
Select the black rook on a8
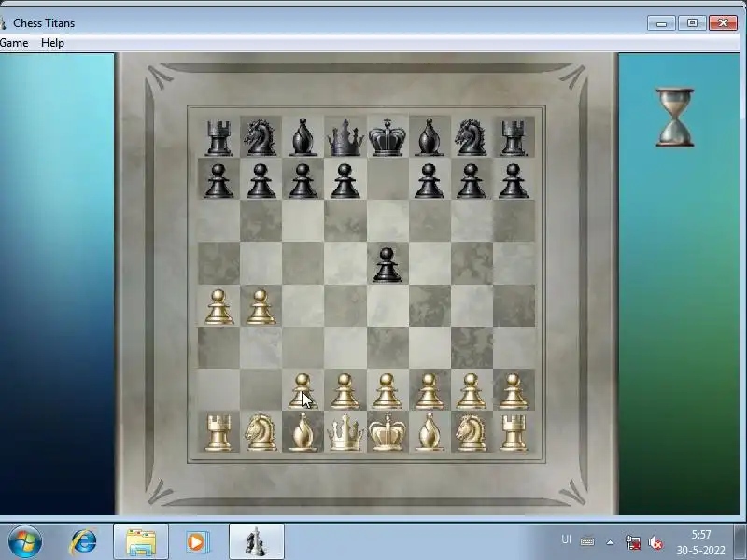point(218,138)
